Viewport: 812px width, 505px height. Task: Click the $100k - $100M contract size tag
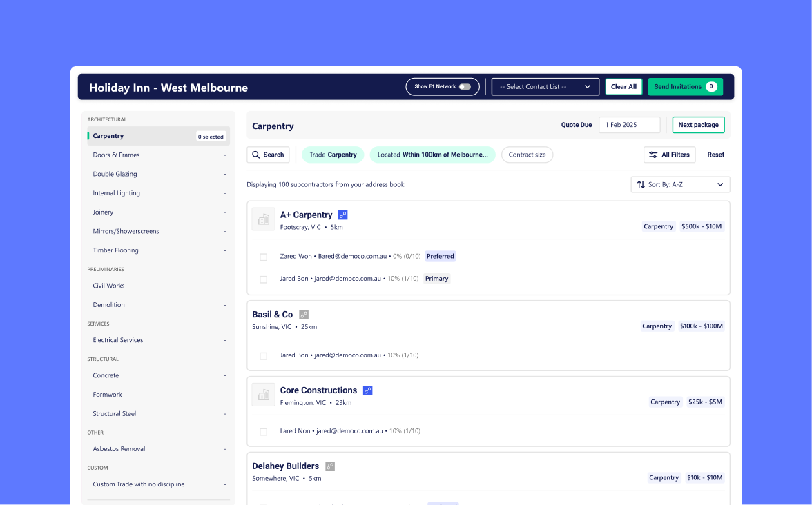click(702, 326)
